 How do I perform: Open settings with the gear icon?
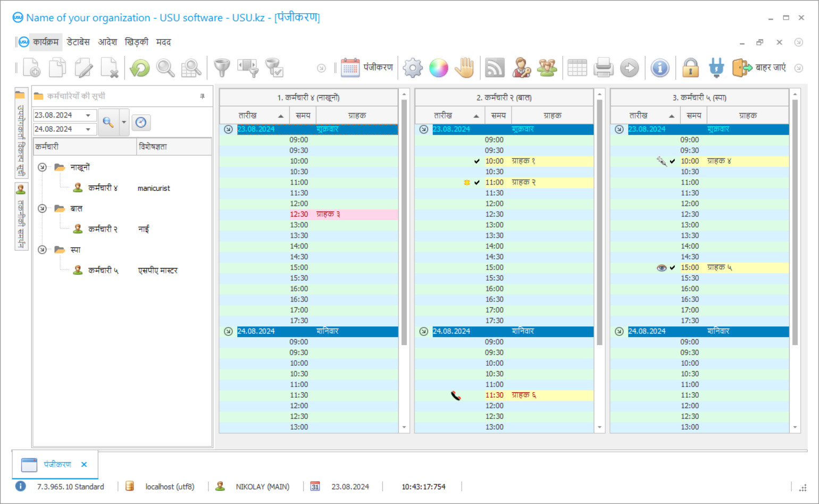(x=413, y=68)
